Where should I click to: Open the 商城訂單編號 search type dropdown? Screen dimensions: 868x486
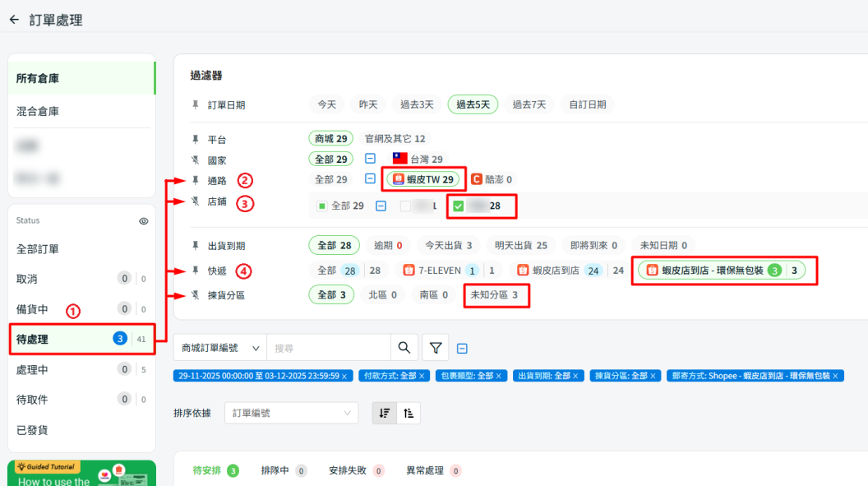[219, 348]
